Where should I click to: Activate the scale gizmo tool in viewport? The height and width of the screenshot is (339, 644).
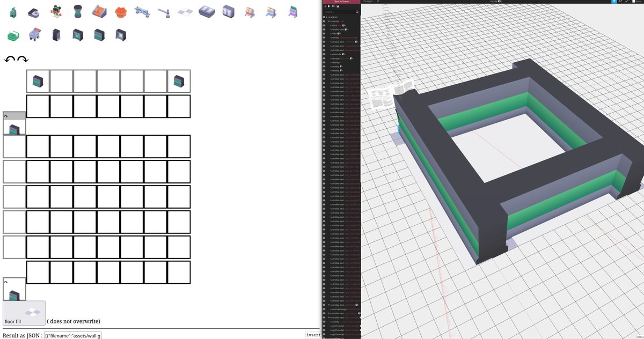point(627,2)
